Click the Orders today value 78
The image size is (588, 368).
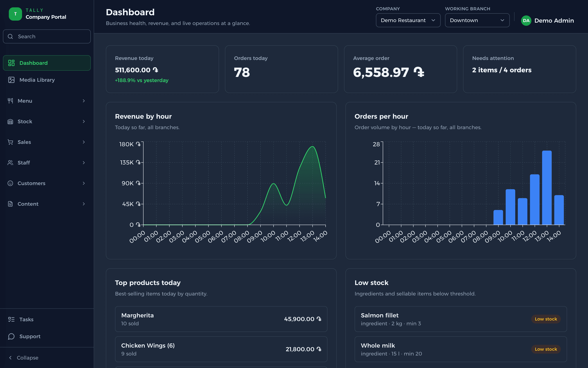[x=242, y=72]
